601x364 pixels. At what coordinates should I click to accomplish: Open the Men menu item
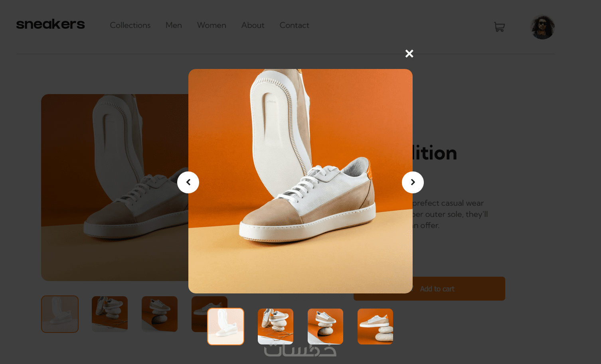point(174,25)
